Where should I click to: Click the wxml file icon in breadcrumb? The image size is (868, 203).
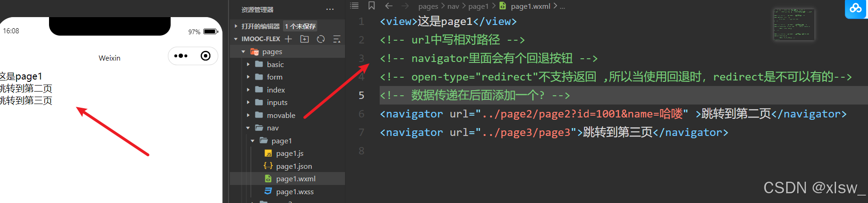click(503, 6)
